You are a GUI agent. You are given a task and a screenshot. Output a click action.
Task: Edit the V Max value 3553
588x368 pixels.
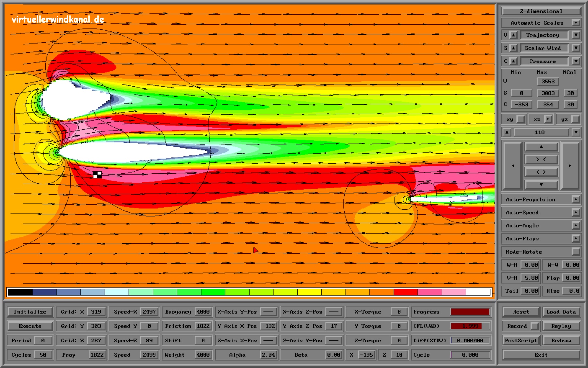click(x=548, y=82)
